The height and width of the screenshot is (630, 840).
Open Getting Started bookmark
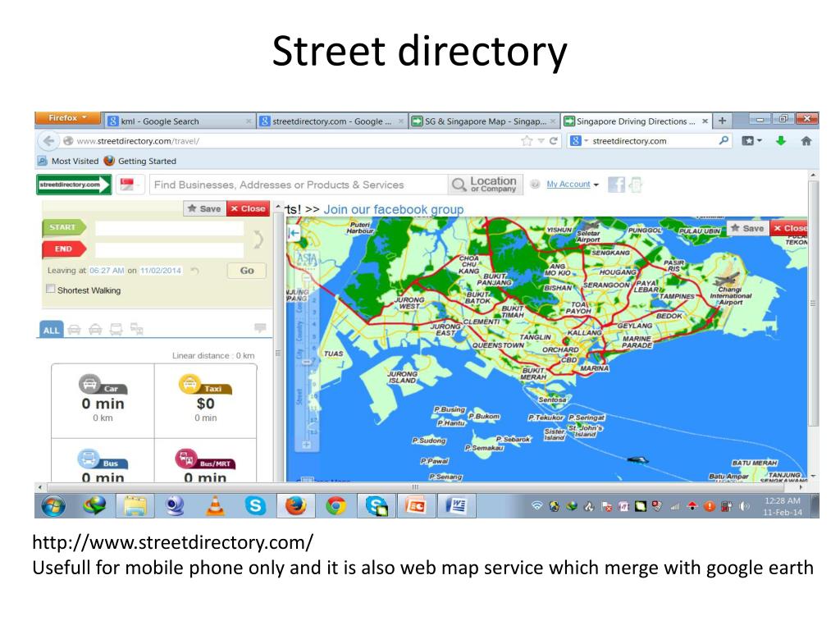(x=139, y=161)
